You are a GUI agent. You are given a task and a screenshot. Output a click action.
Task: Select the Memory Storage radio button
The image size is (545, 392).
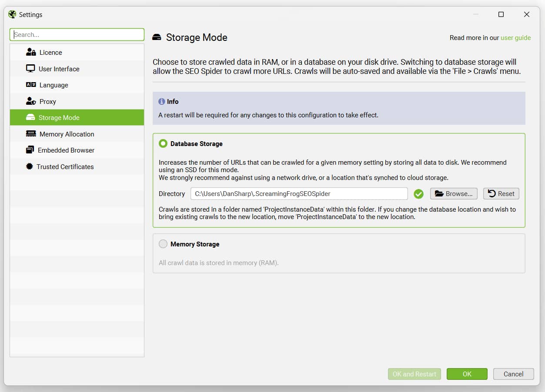[x=163, y=244]
